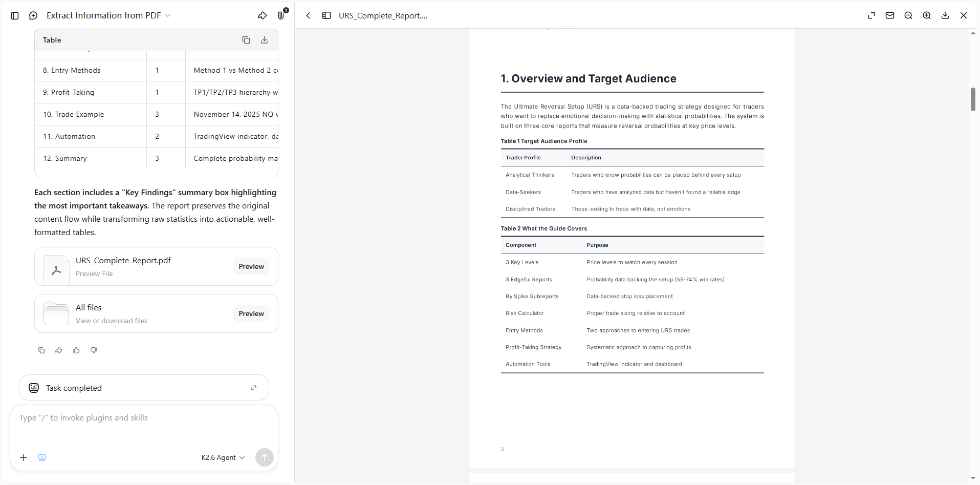Screen dimensions: 980x485
Task: Select 'Data-Seekers' in PDF table
Action: tap(523, 192)
